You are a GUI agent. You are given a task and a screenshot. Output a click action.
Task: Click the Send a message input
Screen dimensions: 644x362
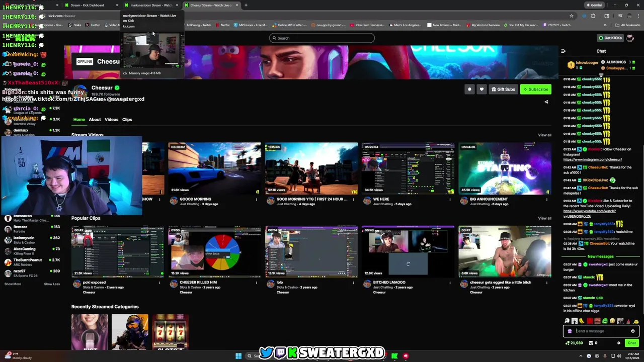(601, 331)
